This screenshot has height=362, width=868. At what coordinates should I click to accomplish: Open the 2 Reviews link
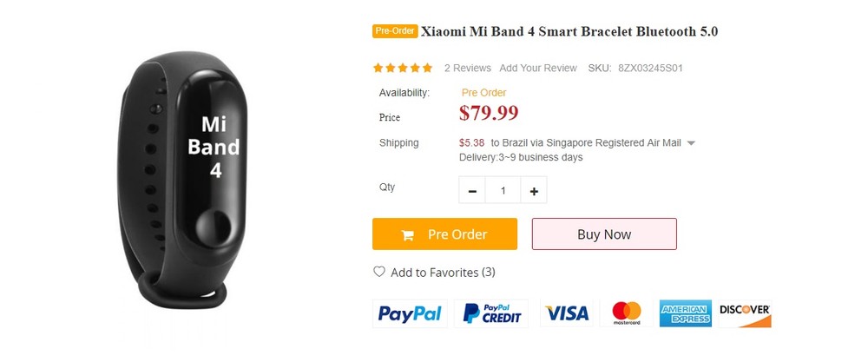click(467, 68)
